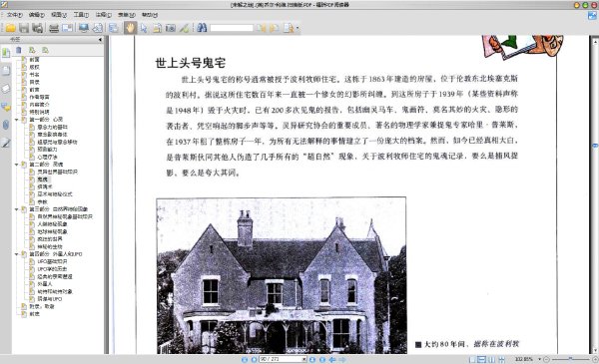Open the Layers sidebar icon
599x364 pixels.
pyautogui.click(x=6, y=89)
